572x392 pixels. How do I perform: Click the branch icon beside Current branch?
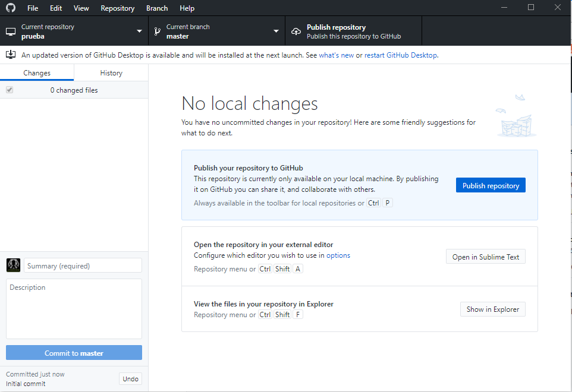(x=157, y=31)
